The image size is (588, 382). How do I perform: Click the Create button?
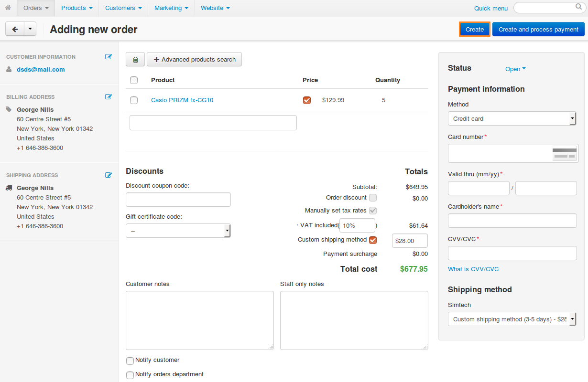point(475,29)
